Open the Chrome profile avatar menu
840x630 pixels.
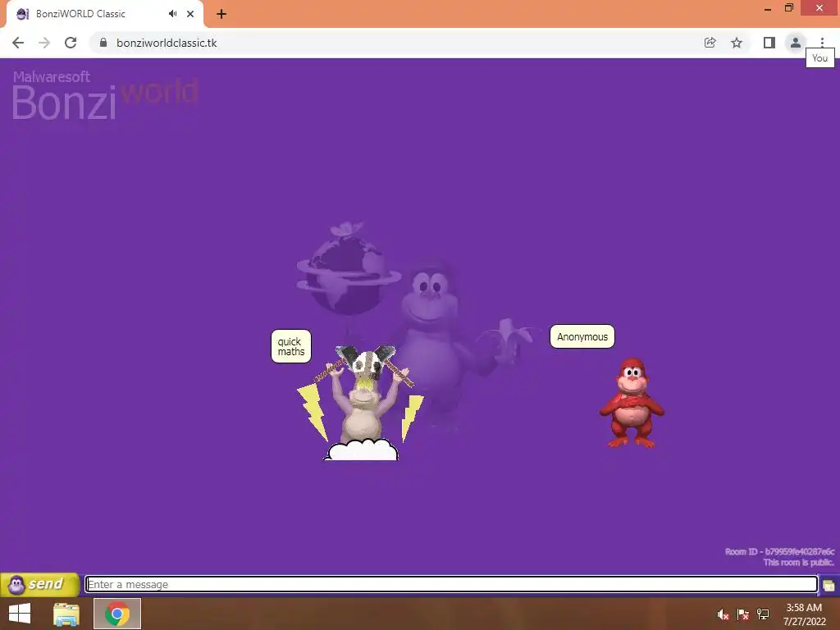(796, 43)
